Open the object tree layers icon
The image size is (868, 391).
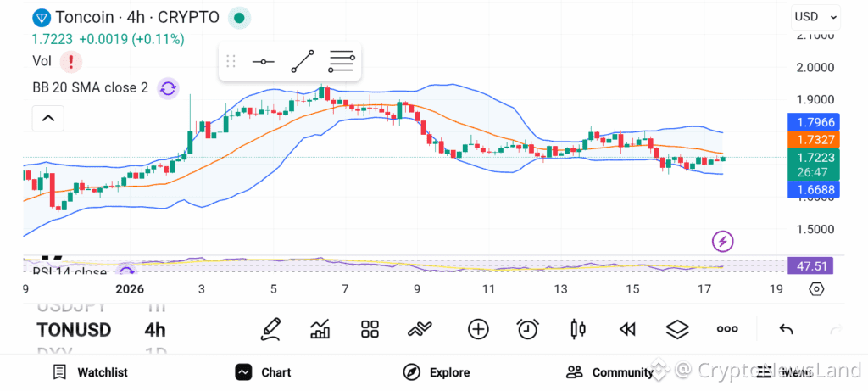pos(677,329)
